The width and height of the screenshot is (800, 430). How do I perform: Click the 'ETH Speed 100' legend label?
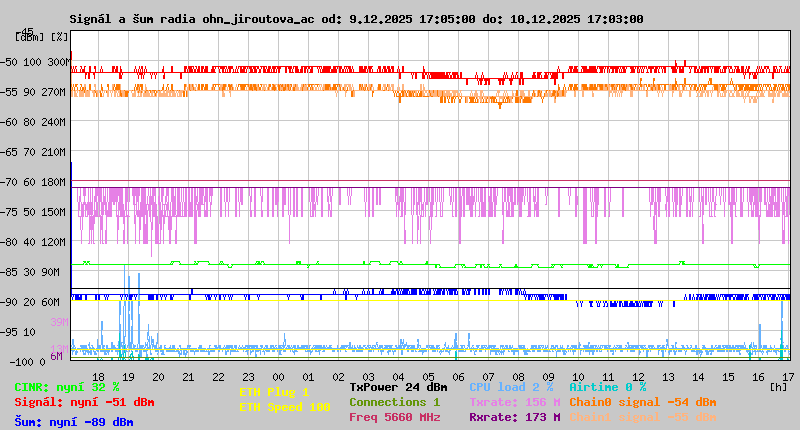pyautogui.click(x=285, y=407)
